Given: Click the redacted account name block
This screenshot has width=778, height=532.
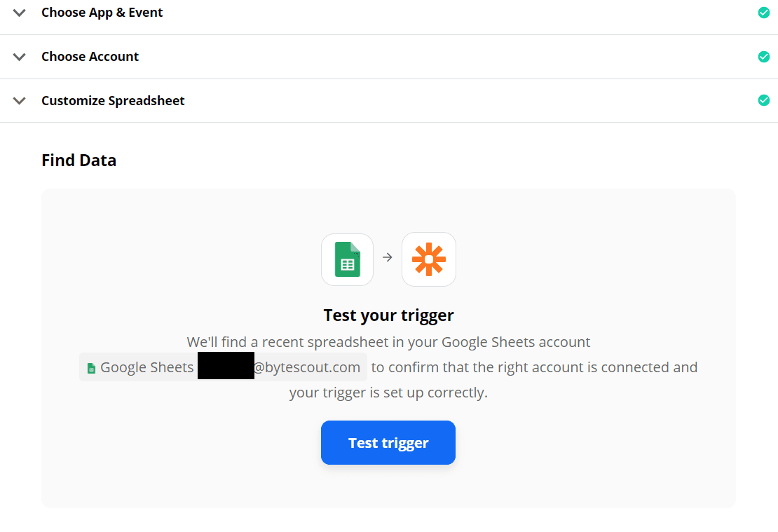Looking at the screenshot, I should [x=226, y=365].
